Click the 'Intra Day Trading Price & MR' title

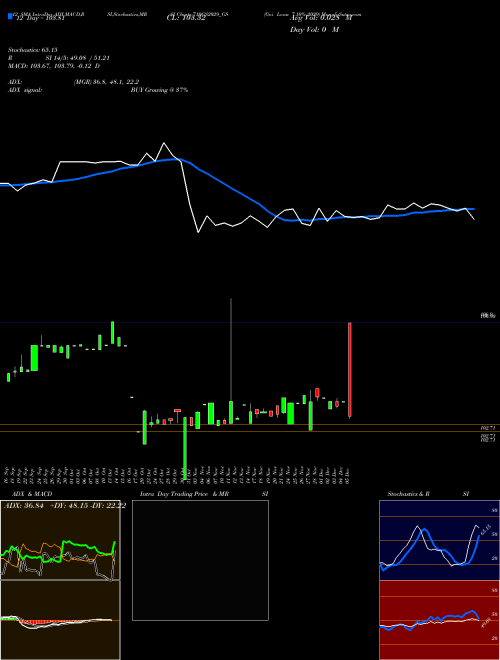pyautogui.click(x=184, y=494)
